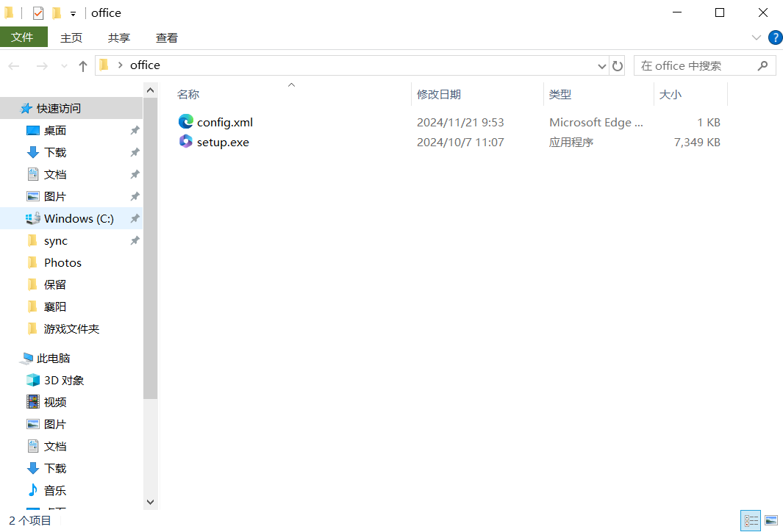Open 下载 under quick access
Screen dimensions: 783x532
(55, 152)
